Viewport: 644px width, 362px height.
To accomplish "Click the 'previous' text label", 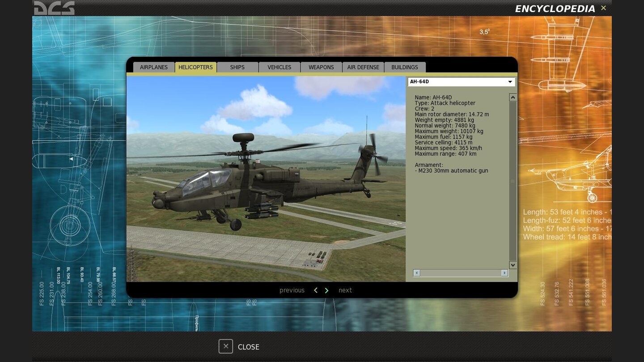I will [292, 290].
